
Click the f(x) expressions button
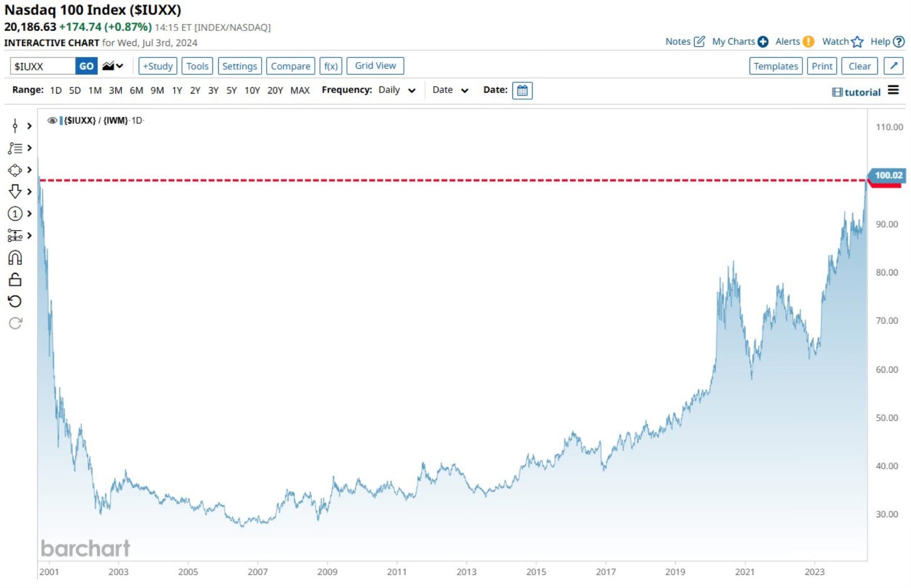coord(331,66)
